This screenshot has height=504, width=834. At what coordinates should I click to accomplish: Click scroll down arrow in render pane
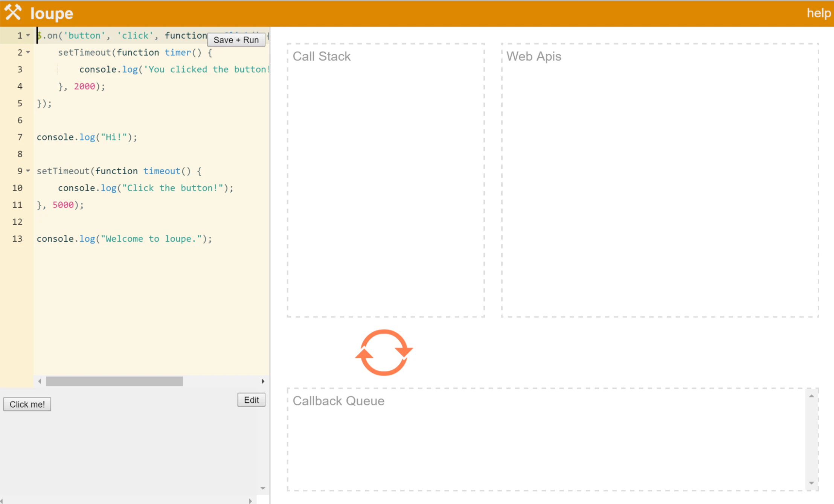click(263, 488)
